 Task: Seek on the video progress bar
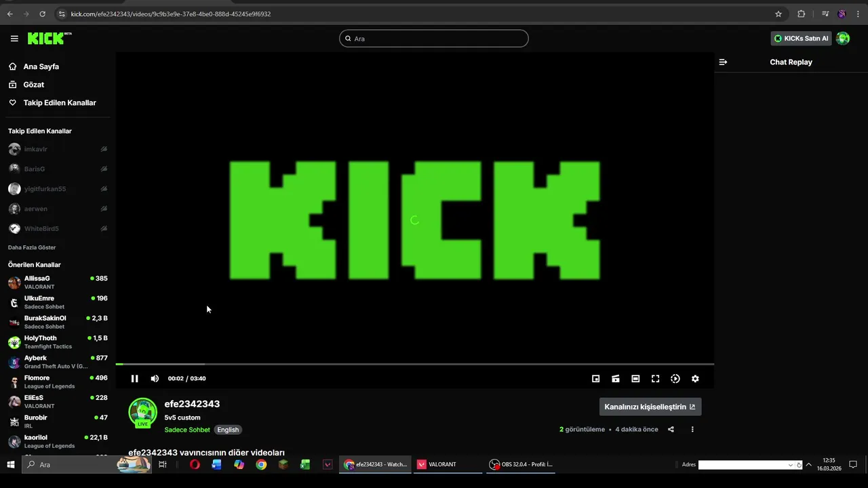[414, 364]
